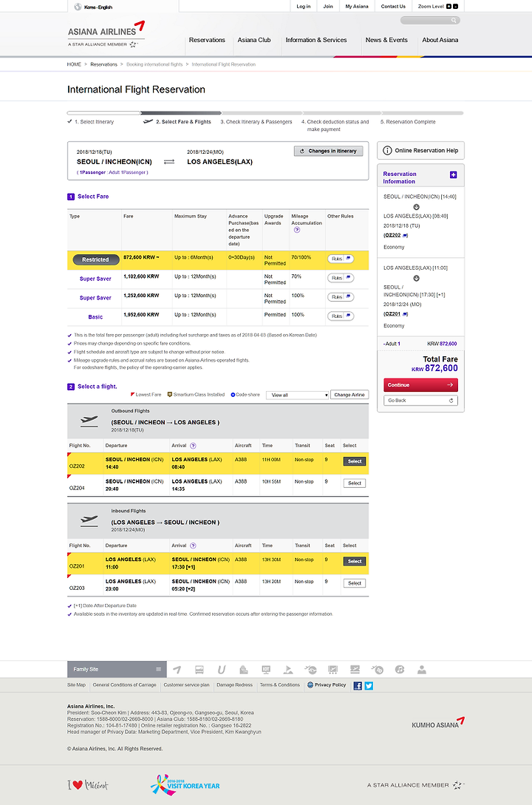Open My Asiana link

[357, 7]
